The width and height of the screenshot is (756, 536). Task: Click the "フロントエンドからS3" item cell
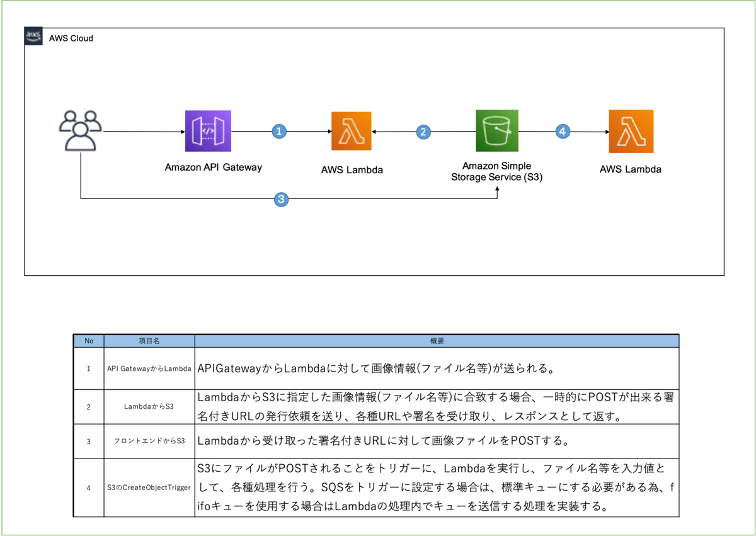(149, 442)
